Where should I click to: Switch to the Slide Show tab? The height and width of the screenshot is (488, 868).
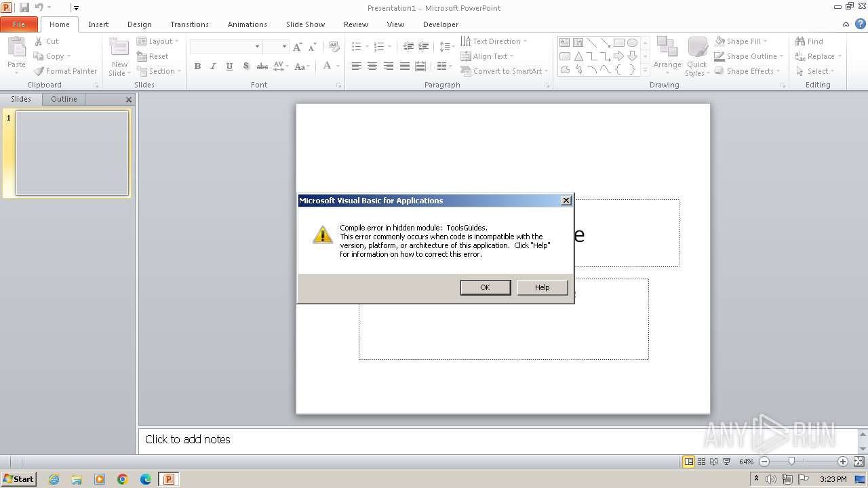click(x=305, y=24)
